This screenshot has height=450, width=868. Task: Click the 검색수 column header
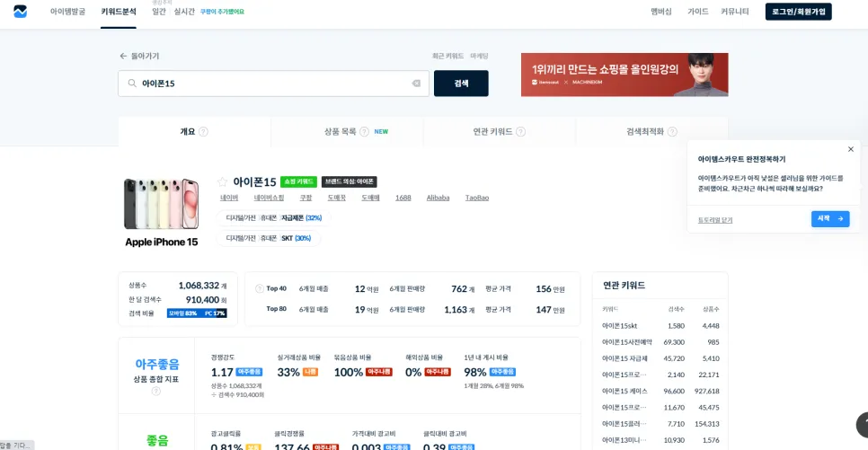[x=676, y=309]
